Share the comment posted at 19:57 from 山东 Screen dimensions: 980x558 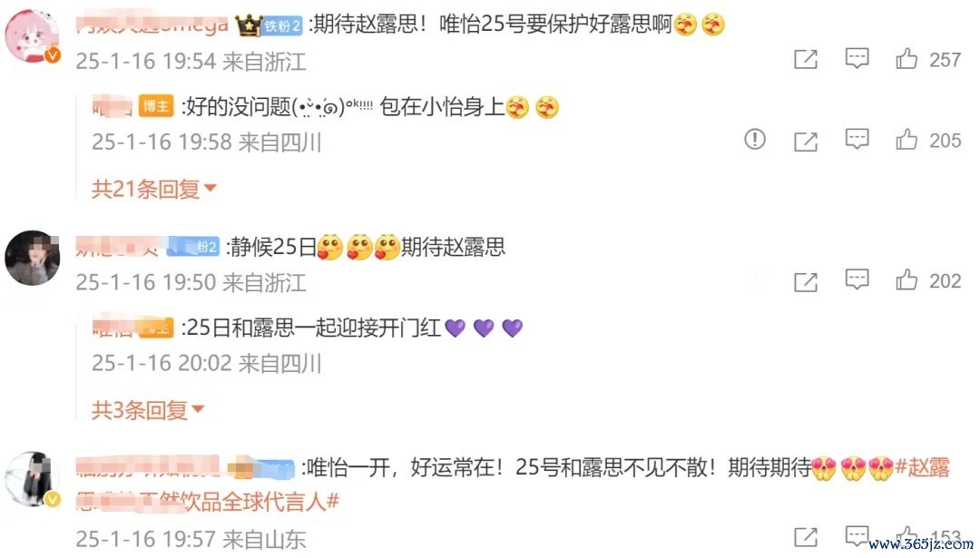[806, 537]
